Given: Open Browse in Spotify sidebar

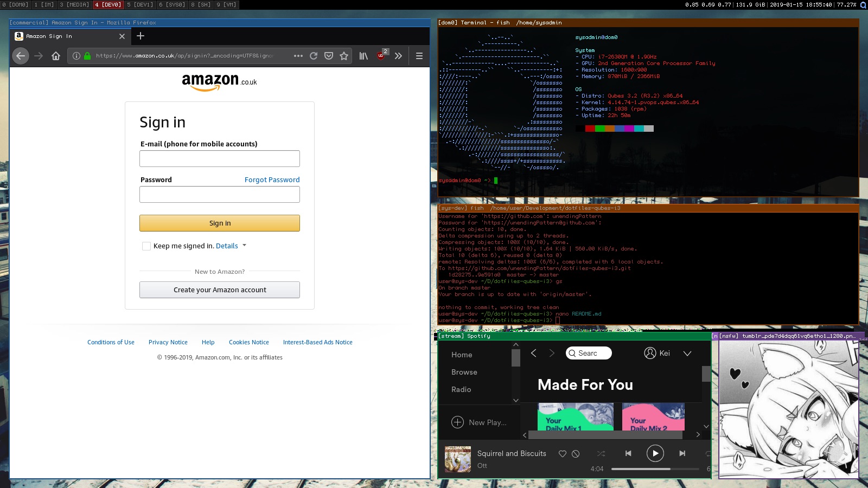Looking at the screenshot, I should (x=464, y=372).
